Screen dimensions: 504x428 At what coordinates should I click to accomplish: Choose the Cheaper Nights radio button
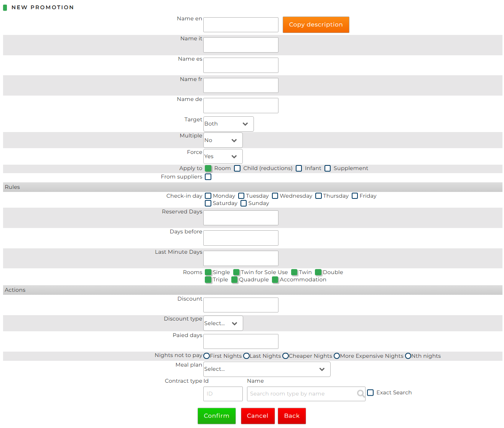click(x=285, y=356)
